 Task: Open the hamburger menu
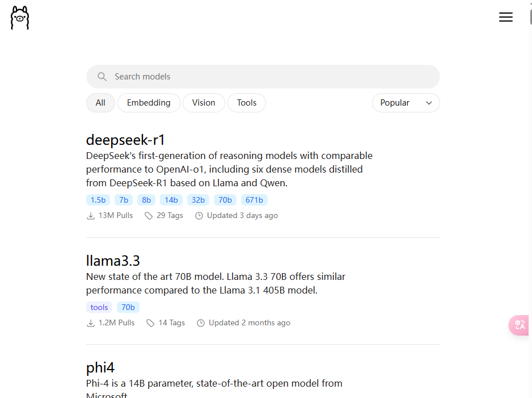505,17
